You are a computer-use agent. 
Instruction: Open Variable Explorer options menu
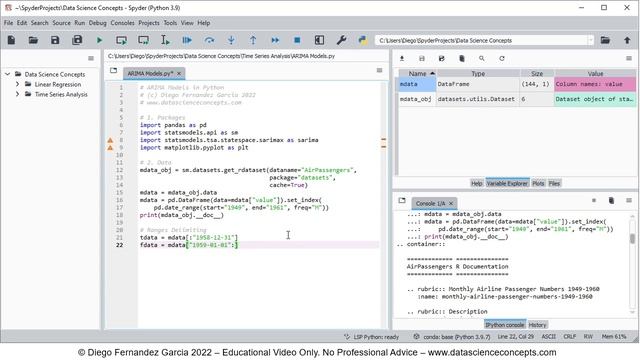[629, 59]
